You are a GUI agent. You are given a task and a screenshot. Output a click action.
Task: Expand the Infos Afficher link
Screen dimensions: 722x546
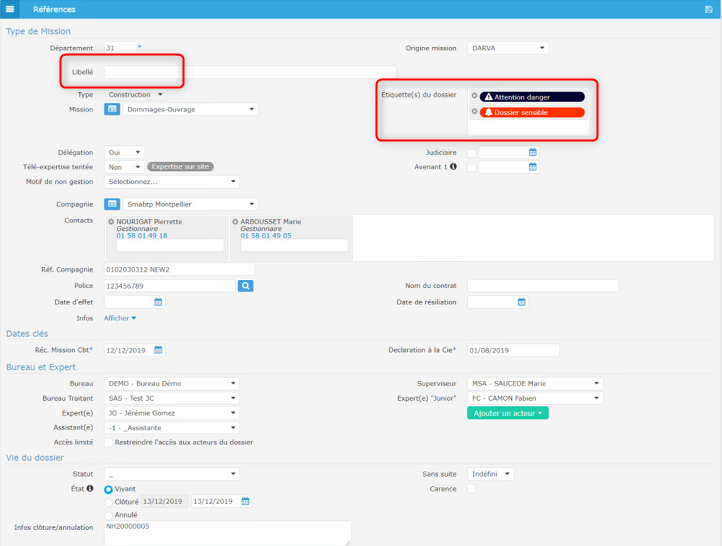click(x=120, y=318)
